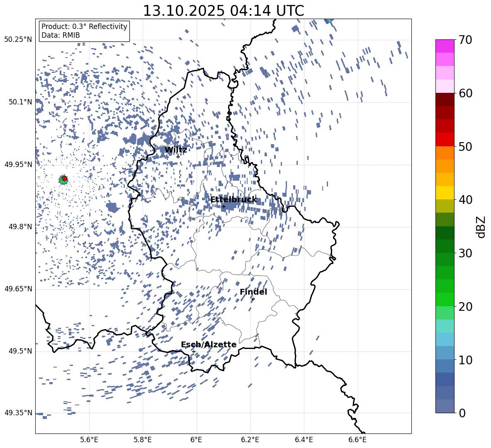Click the 60 colorbar tick label
This screenshot has height=448, width=491.
pos(465,93)
